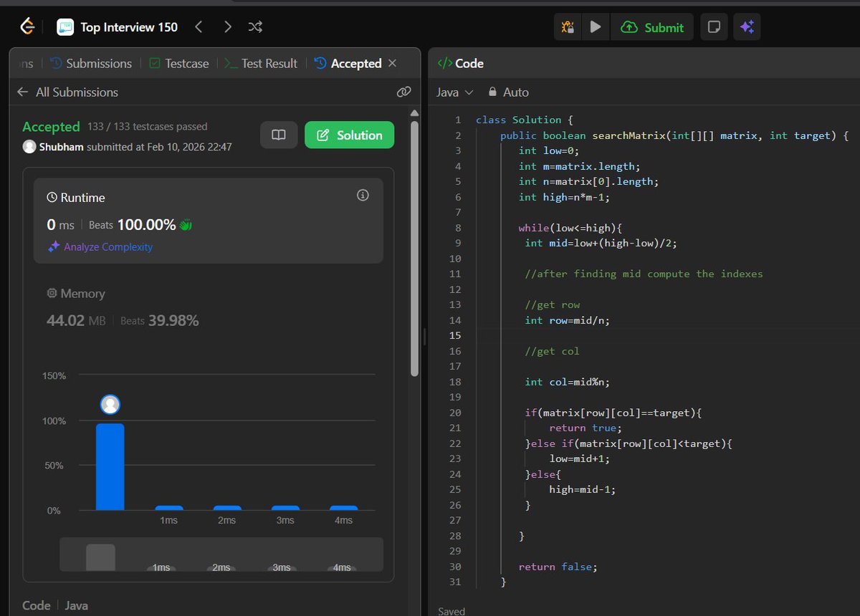Screen dimensions: 860x616
Task: Click the runtime info icon
Action: [x=363, y=195]
